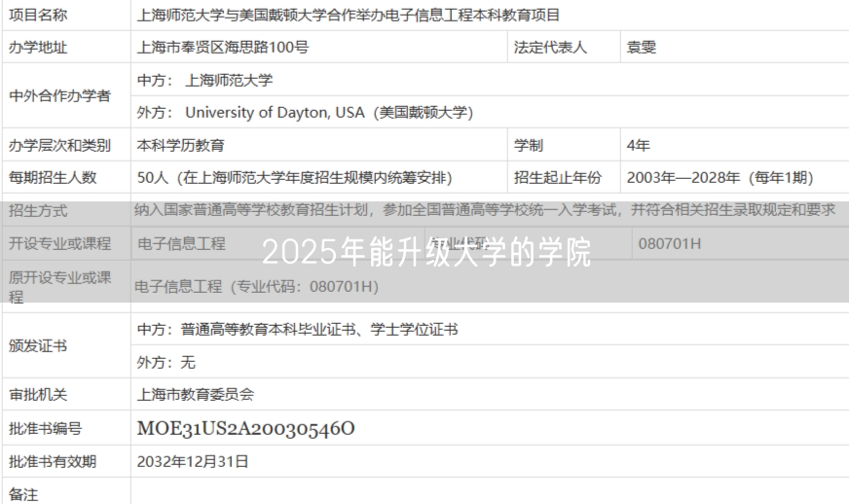Select the 4年 program length value
The width and height of the screenshot is (849, 504).
639,146
